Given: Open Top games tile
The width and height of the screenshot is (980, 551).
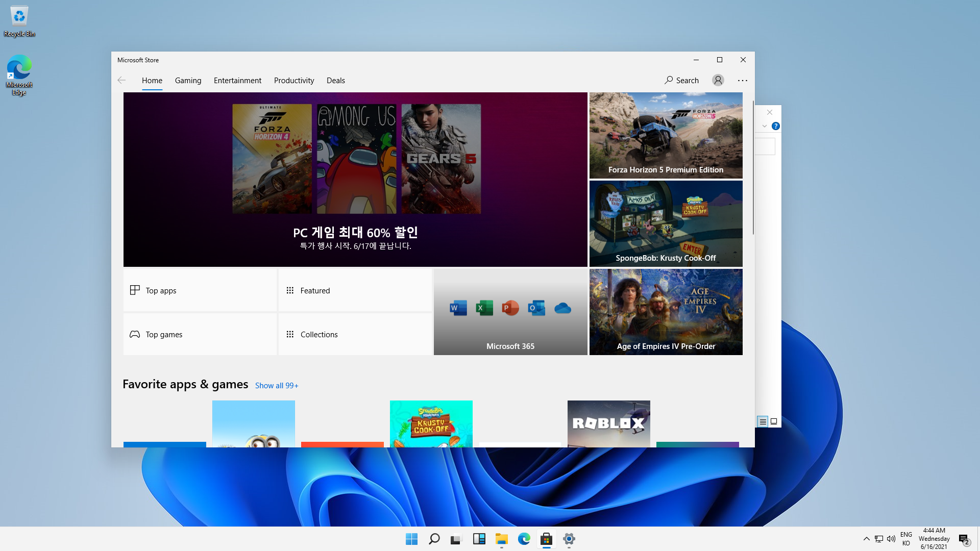Looking at the screenshot, I should tap(200, 334).
